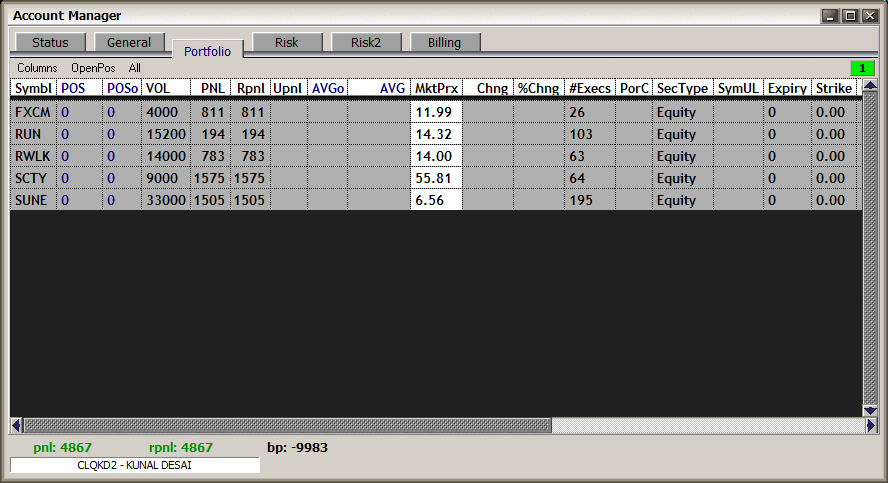Viewport: 888px width, 483px height.
Task: Click the MktPrx column header
Action: pyautogui.click(x=436, y=88)
